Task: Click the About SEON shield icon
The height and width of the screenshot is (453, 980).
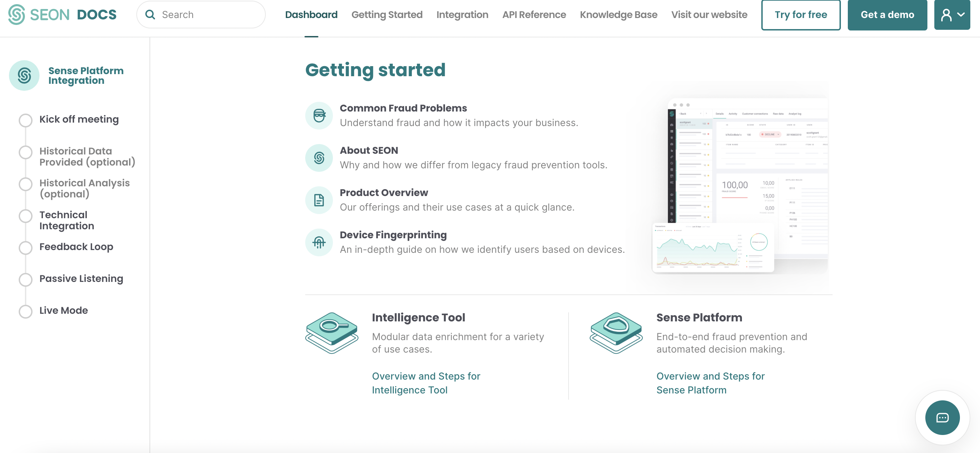Action: [319, 157]
